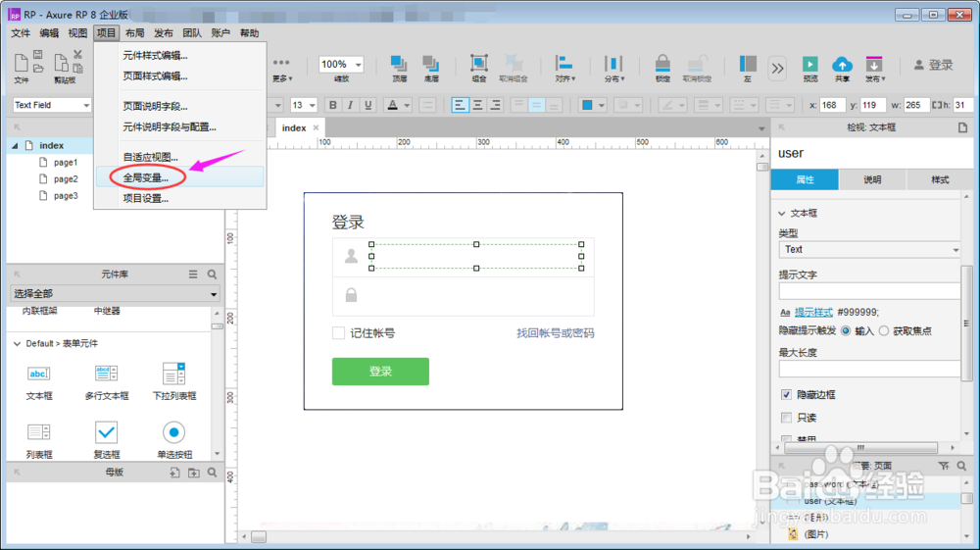980x550 pixels.
Task: Click the 底层 send-to-back icon
Action: pyautogui.click(x=430, y=63)
